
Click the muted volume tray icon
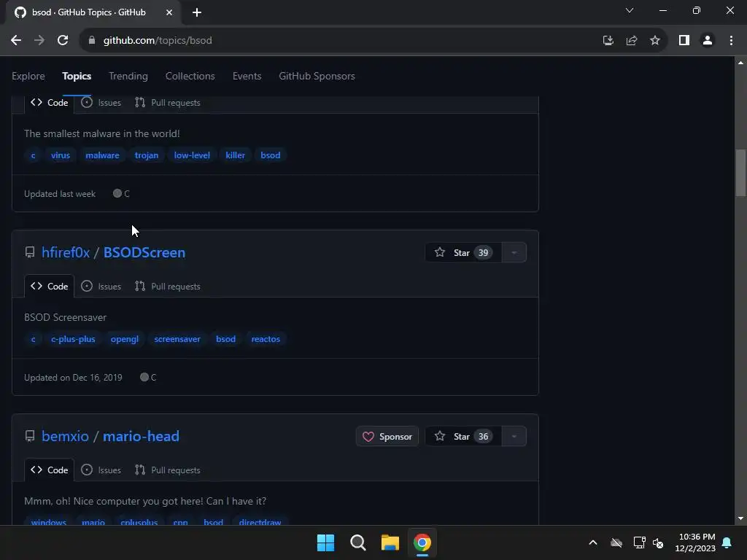point(658,542)
